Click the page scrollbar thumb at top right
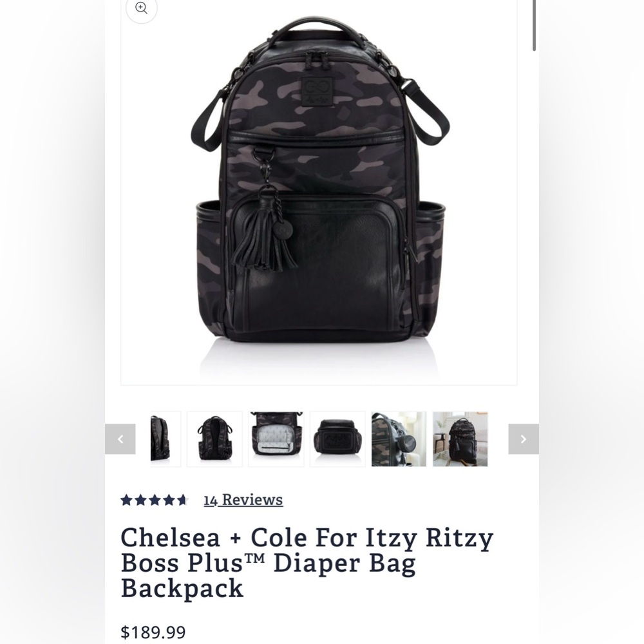 [534, 26]
